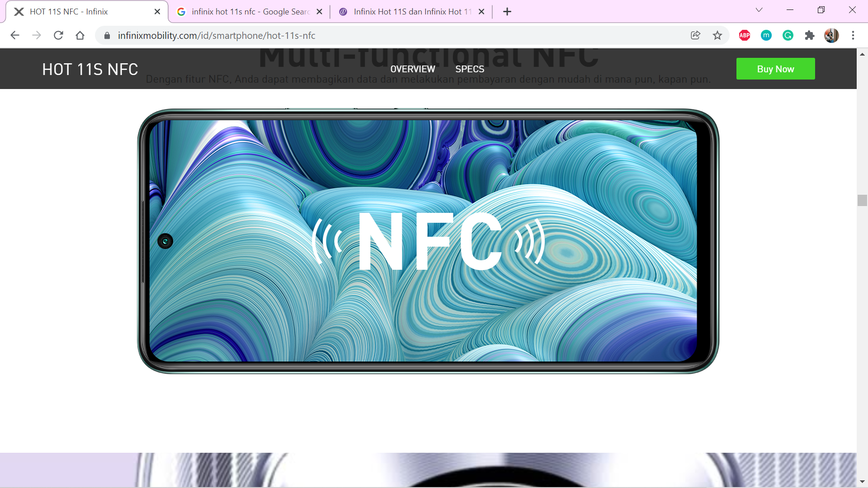Restore down the Chrome window
Image resolution: width=868 pixels, height=488 pixels.
click(x=821, y=10)
